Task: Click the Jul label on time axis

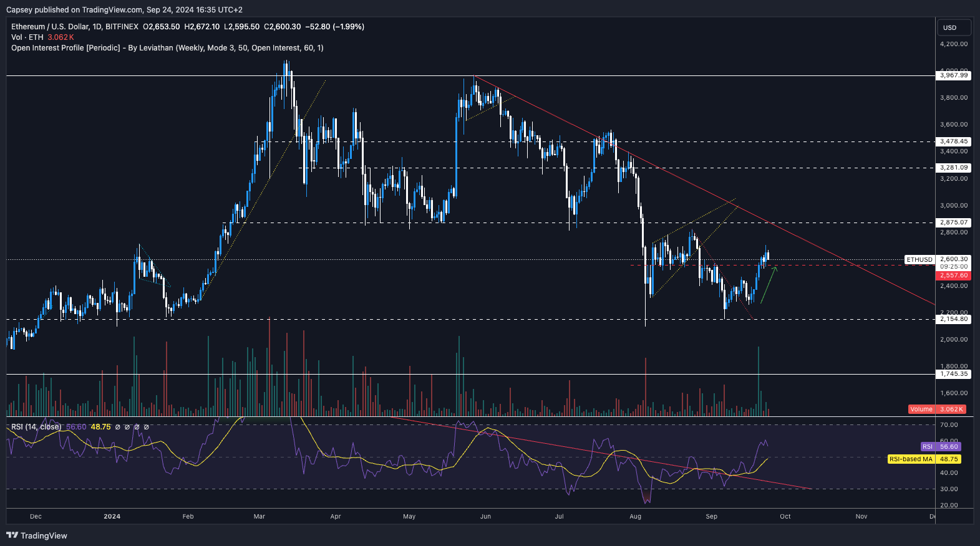Action: (x=560, y=517)
